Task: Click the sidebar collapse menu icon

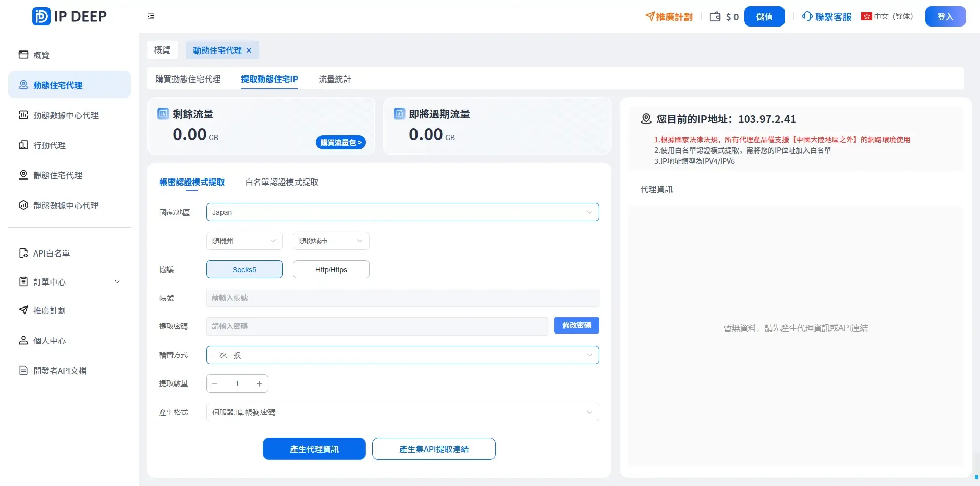Action: coord(151,17)
